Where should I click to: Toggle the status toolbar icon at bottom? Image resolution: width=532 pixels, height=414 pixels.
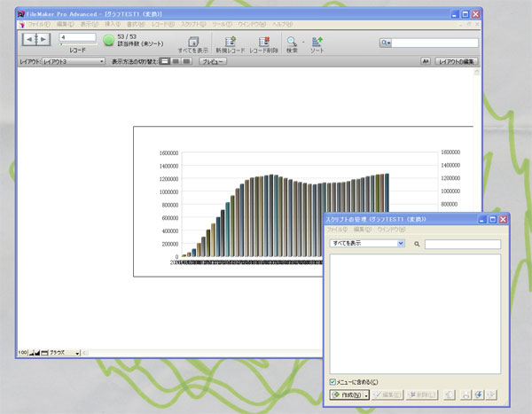(x=44, y=353)
